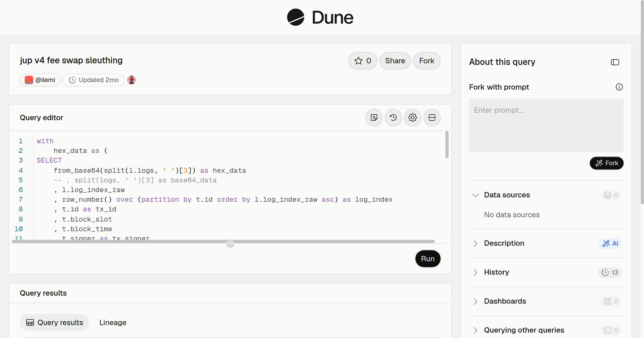
Task: Click code line 'hex_data as ('
Action: coord(80,151)
